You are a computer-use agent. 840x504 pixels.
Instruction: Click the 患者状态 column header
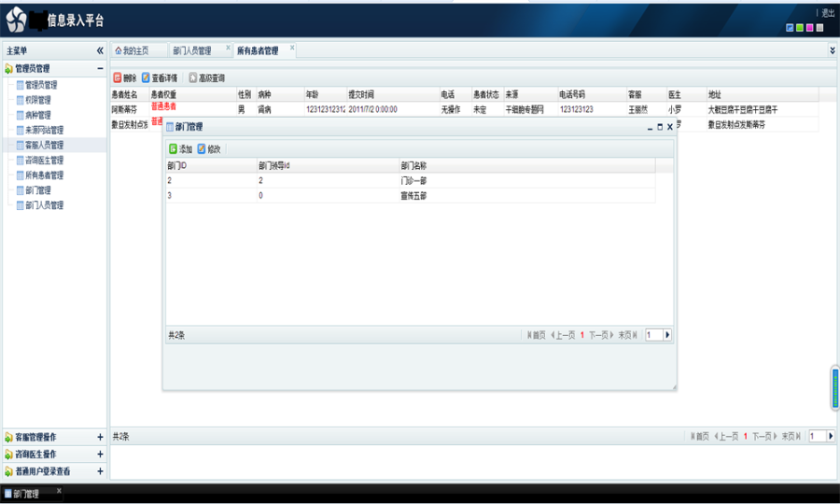point(487,95)
